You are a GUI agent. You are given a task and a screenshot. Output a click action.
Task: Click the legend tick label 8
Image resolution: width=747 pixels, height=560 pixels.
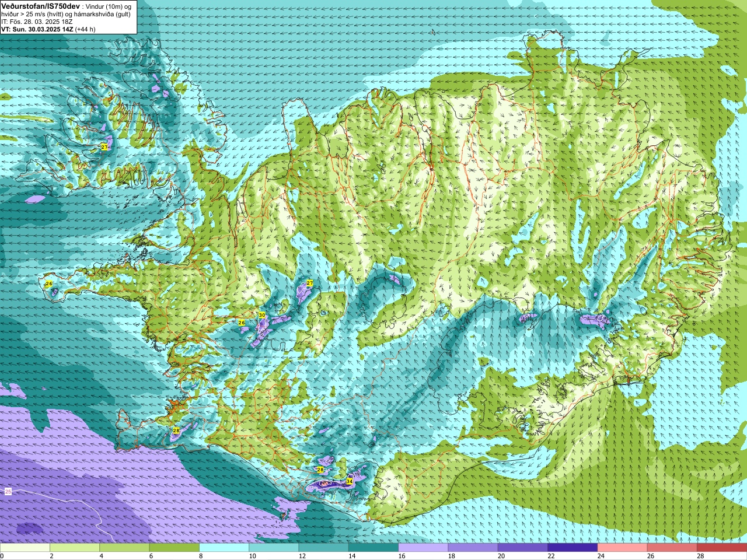tap(201, 556)
